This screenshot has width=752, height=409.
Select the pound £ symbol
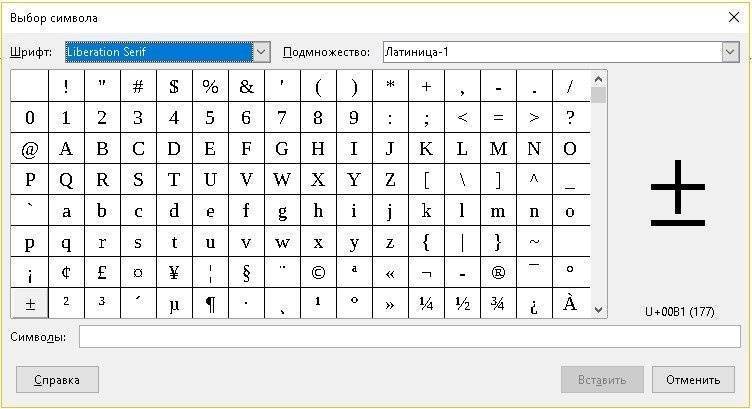point(102,272)
